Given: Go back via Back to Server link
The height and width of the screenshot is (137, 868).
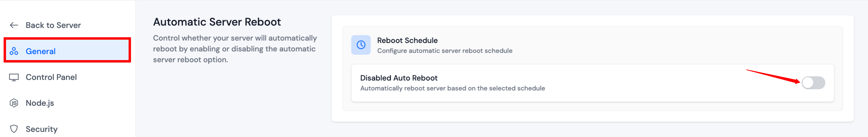Looking at the screenshot, I should click(53, 25).
